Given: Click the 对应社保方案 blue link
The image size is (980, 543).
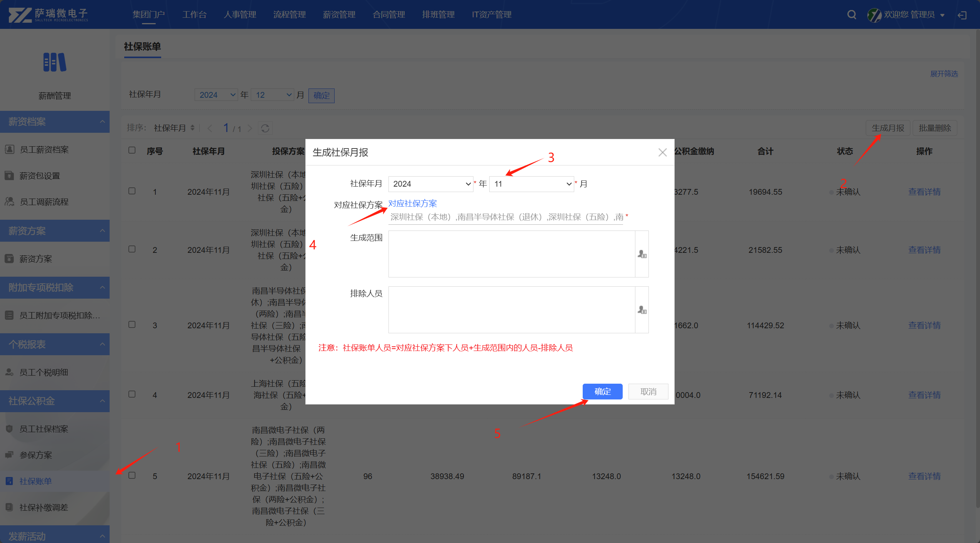Looking at the screenshot, I should coord(412,204).
